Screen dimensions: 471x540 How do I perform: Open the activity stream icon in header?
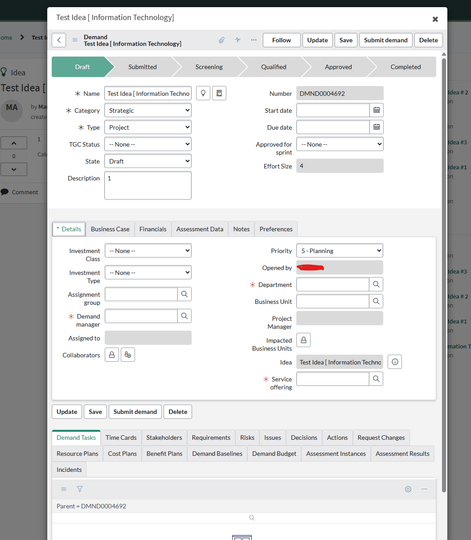click(238, 40)
